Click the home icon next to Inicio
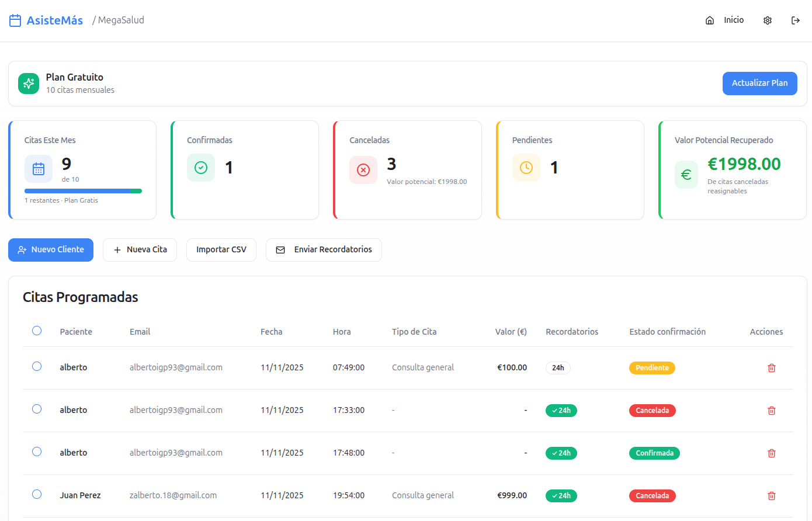 [710, 20]
